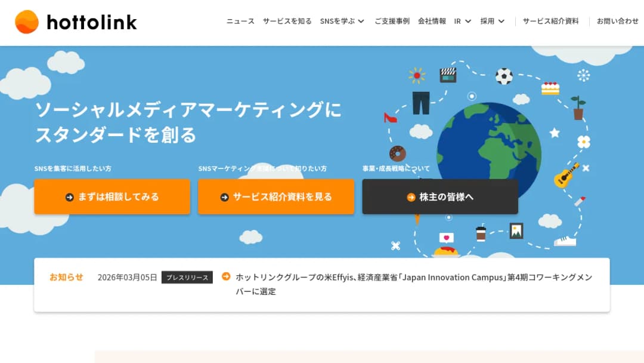Open the 採用 navigation item
Image resolution: width=644 pixels, height=363 pixels.
pyautogui.click(x=487, y=21)
